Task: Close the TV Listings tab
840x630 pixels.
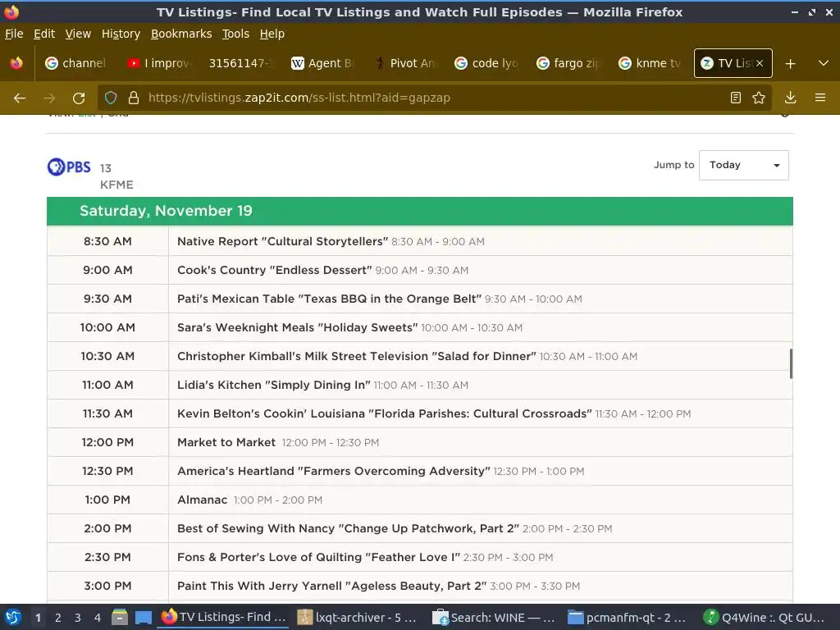Action: coord(759,63)
